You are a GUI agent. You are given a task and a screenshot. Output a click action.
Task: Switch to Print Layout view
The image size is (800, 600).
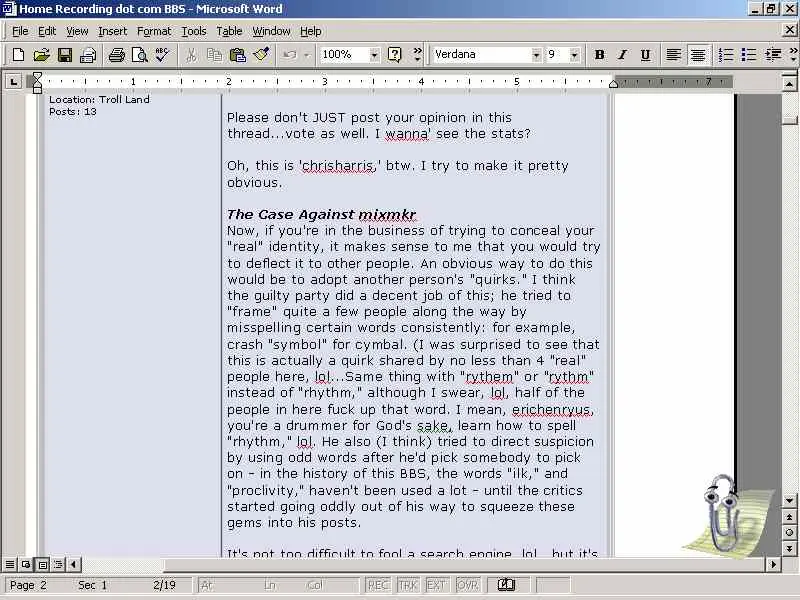(x=42, y=564)
